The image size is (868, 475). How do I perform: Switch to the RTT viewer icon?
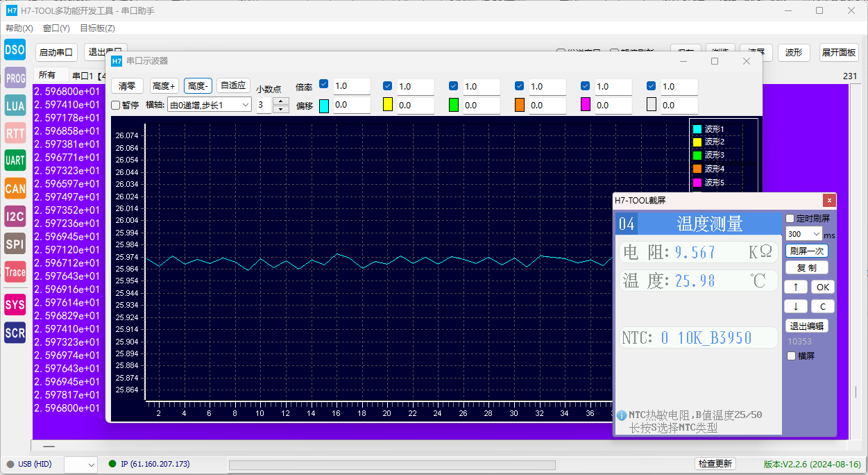point(15,133)
